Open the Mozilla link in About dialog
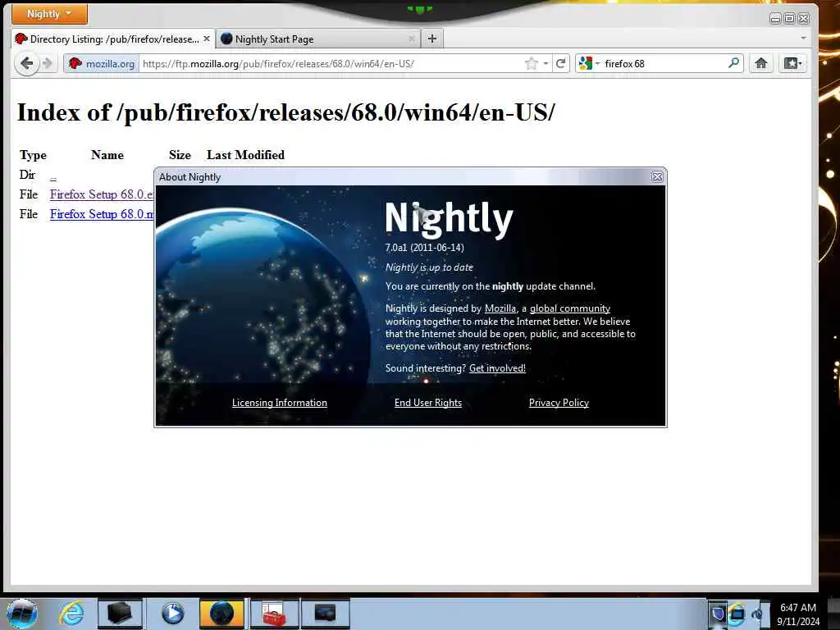The image size is (840, 630). pyautogui.click(x=500, y=308)
